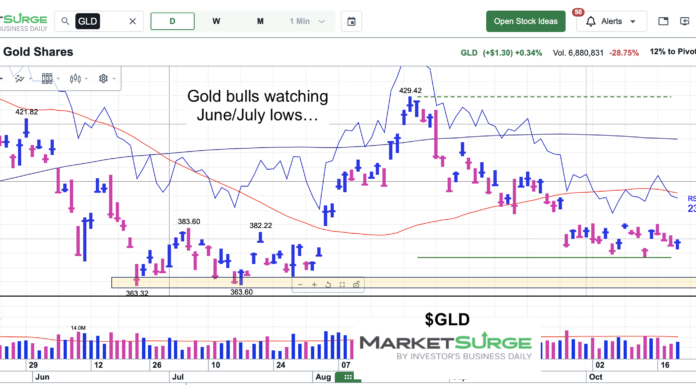
Task: Select the candlestick chart style icon
Action: [75, 79]
